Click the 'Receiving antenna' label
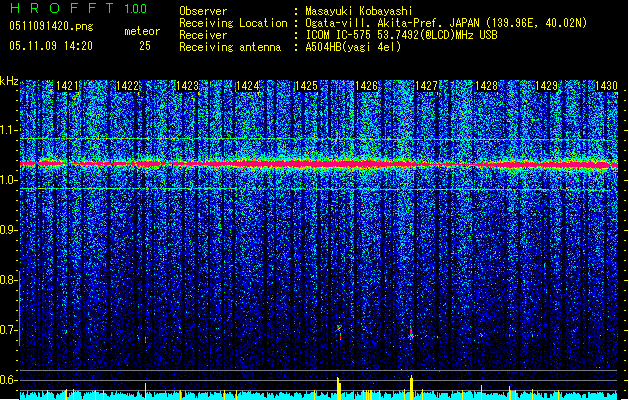The image size is (629, 400). pyautogui.click(x=230, y=47)
